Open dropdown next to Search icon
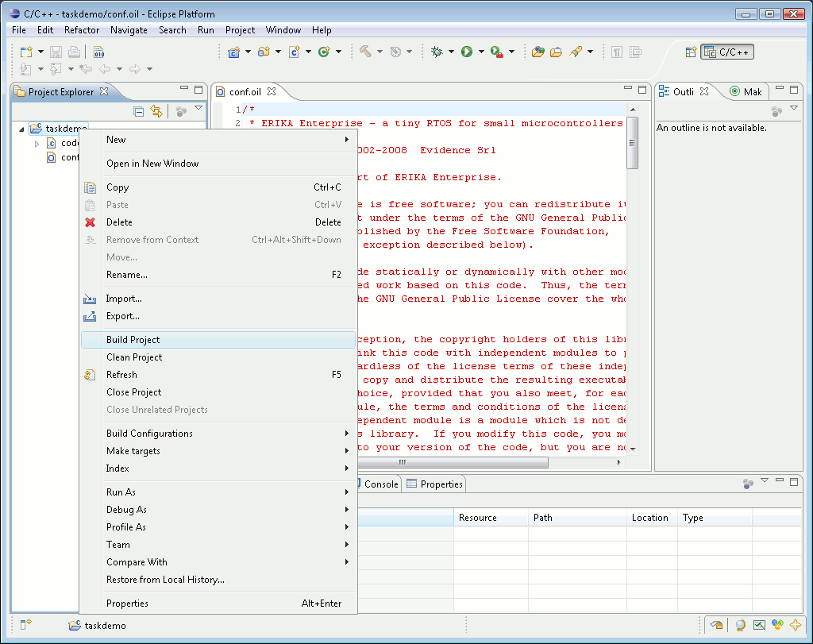Screen dimensions: 813x644 (x=590, y=52)
